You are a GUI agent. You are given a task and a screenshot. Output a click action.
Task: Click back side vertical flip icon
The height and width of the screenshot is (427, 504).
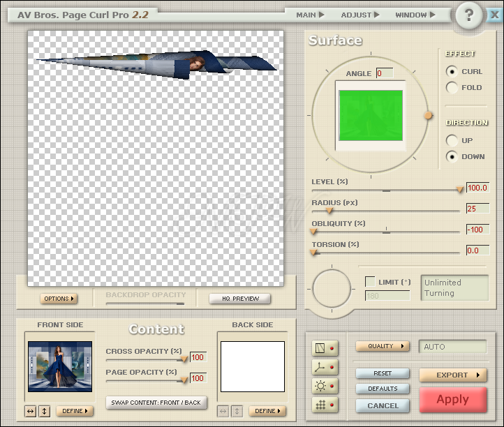coord(237,411)
